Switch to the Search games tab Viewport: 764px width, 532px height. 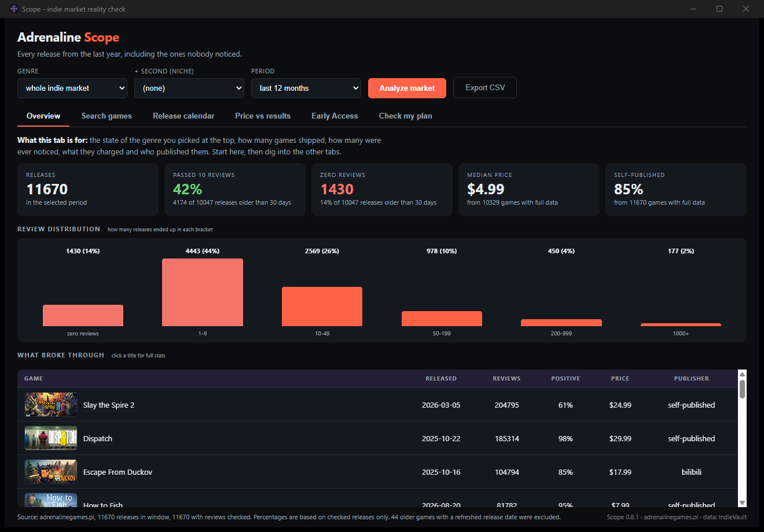[106, 116]
